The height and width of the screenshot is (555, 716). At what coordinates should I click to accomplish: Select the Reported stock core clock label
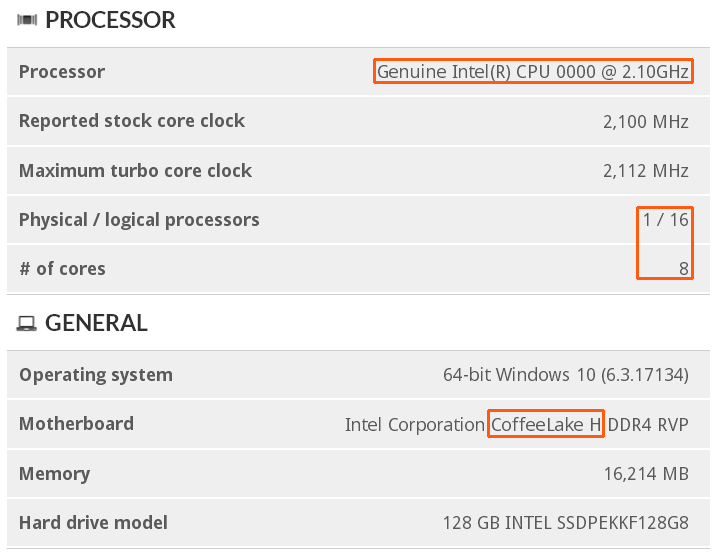click(x=132, y=121)
